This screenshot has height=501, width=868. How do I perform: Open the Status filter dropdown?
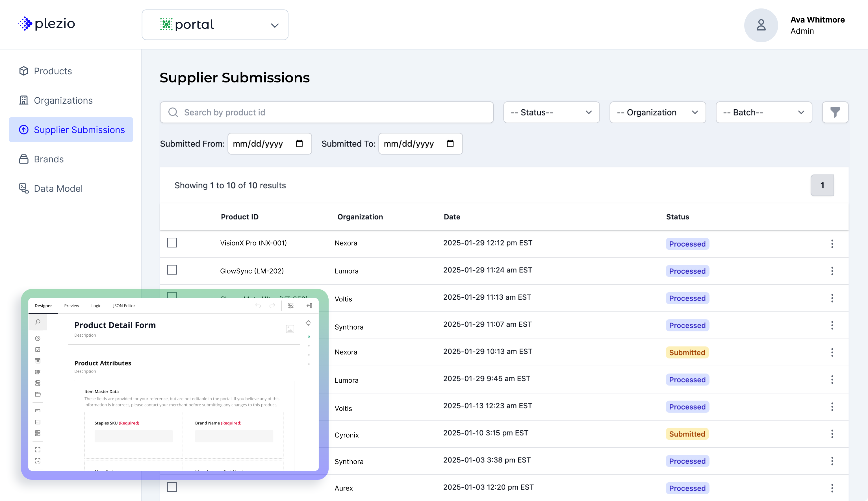551,112
